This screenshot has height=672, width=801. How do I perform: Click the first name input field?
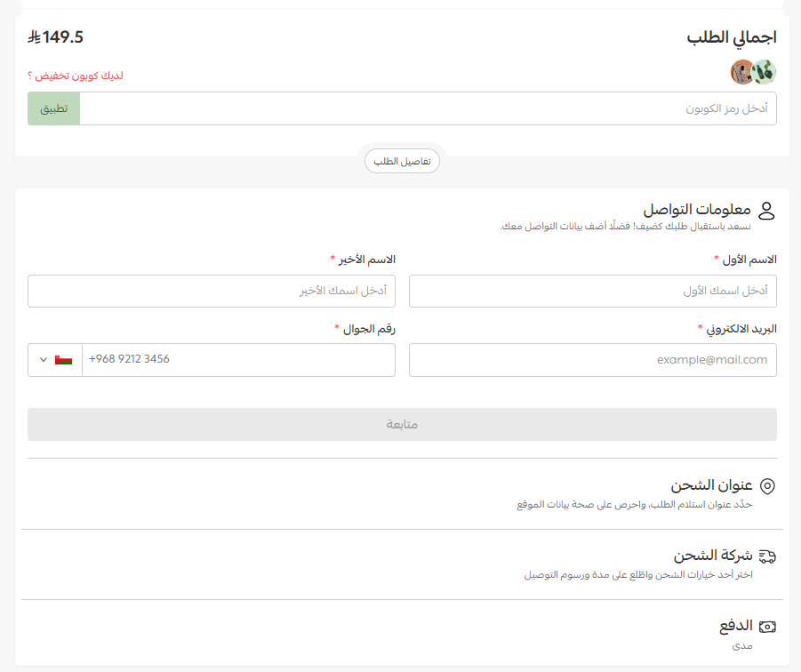(x=592, y=291)
